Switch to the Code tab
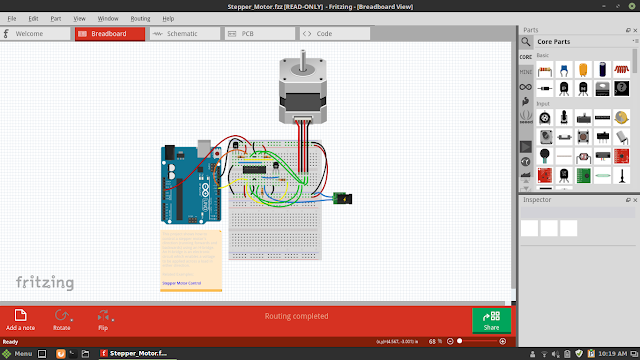The width and height of the screenshot is (640, 360). click(335, 33)
